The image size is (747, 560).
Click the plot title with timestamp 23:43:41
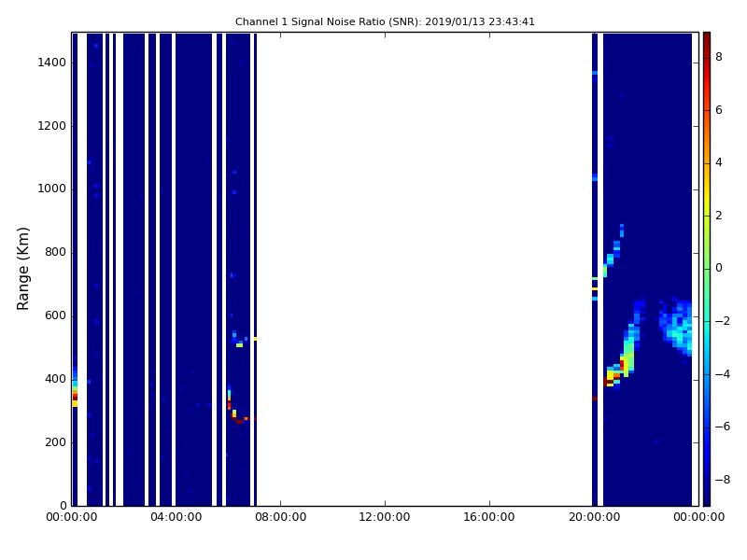tap(385, 21)
